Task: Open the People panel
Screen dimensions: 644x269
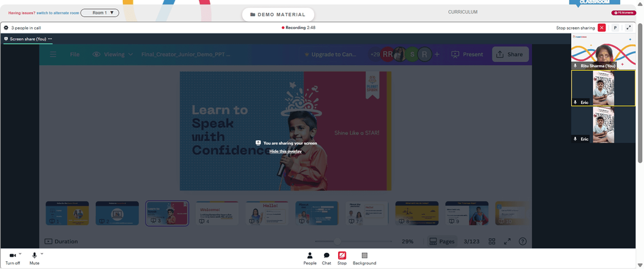Action: coord(310,258)
